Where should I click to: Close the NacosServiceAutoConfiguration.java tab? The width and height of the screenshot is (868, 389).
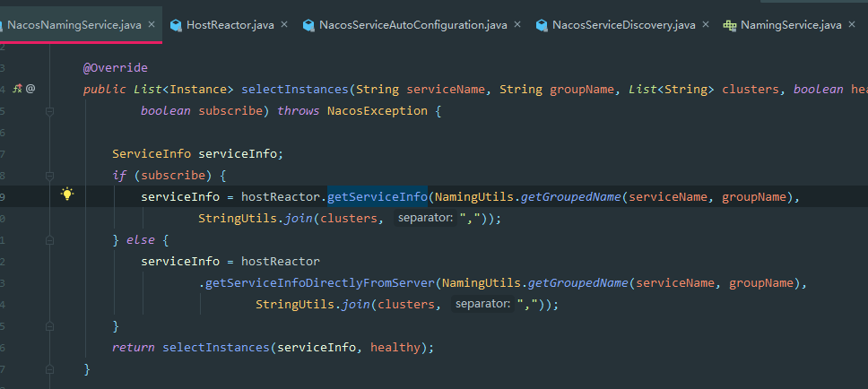tap(517, 24)
